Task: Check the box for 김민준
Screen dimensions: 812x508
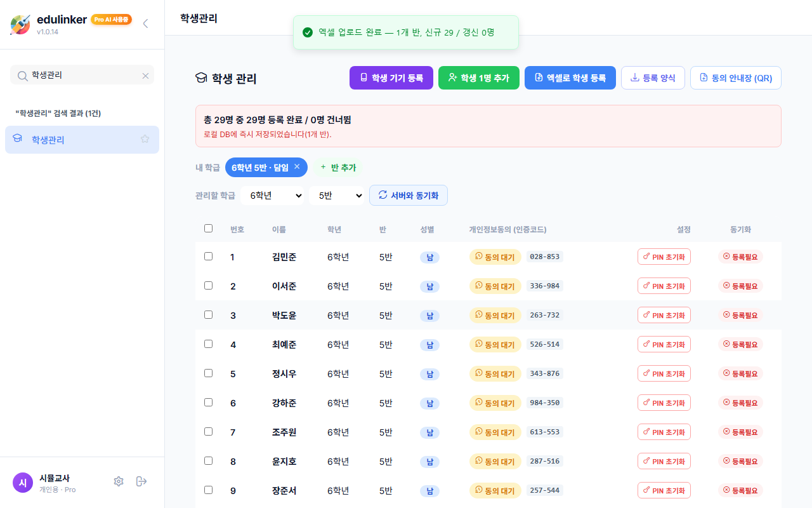Action: (209, 257)
